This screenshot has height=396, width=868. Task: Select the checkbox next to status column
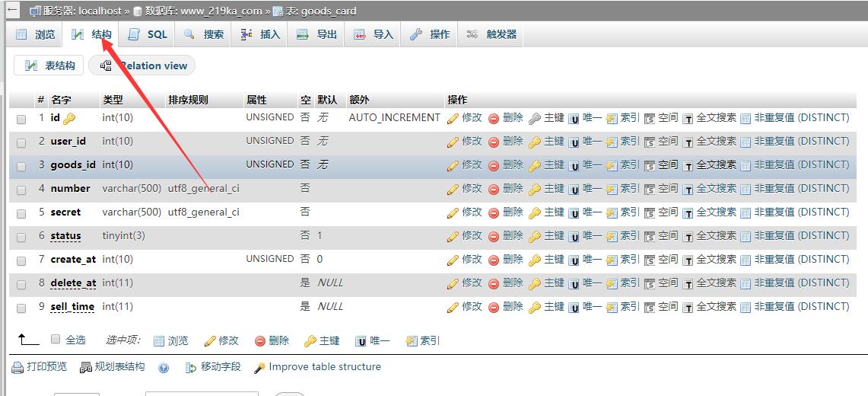pos(21,238)
